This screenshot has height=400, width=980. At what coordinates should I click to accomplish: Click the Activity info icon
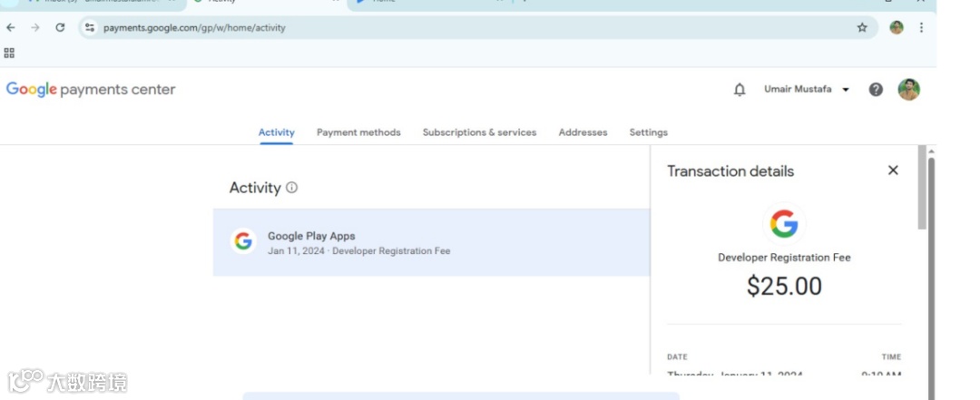point(292,188)
